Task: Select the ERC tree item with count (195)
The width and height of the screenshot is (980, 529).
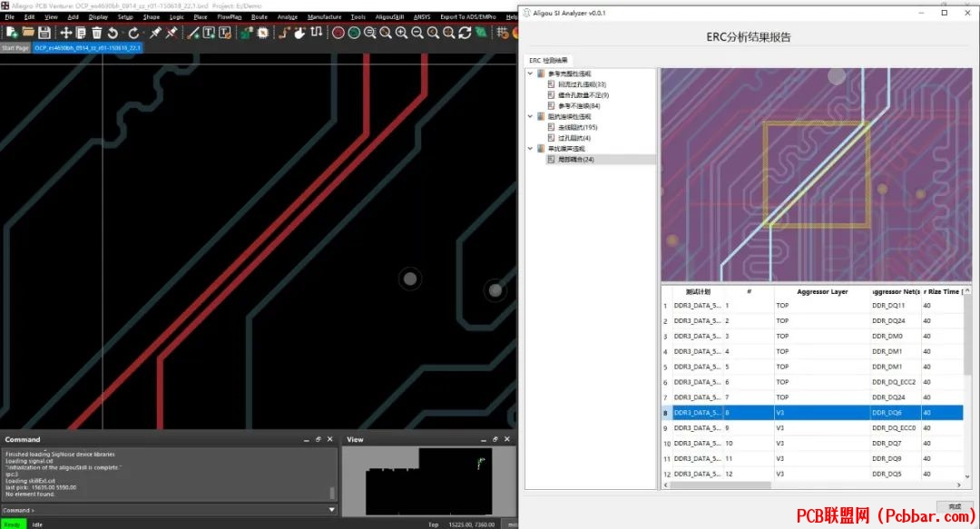Action: [x=577, y=128]
